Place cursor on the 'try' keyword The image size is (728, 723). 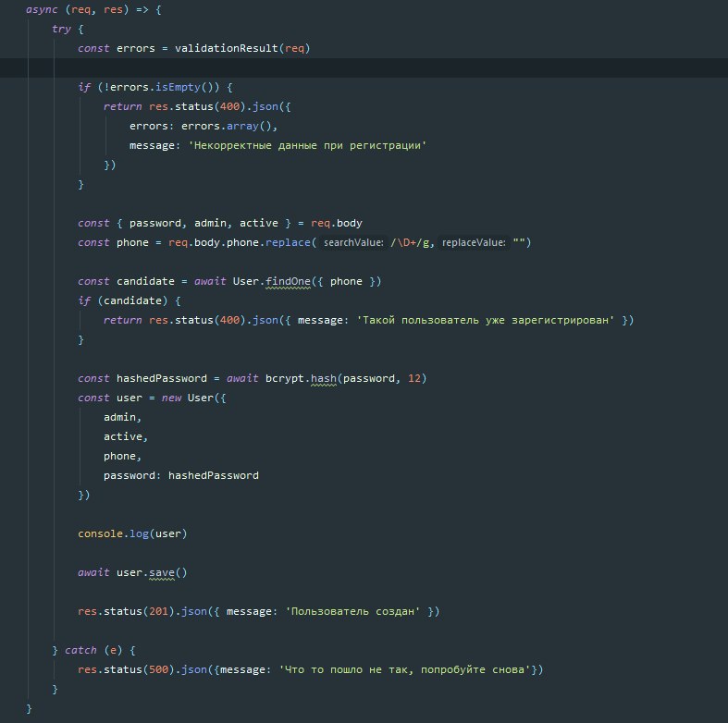coord(61,30)
